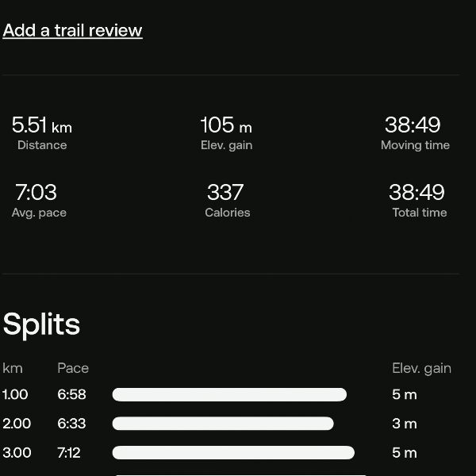Tap the 38:49 Moving time stat
The image size is (476, 476).
415,132
